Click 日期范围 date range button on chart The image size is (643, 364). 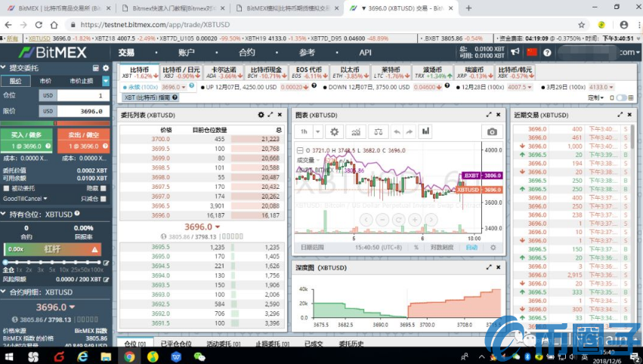312,248
